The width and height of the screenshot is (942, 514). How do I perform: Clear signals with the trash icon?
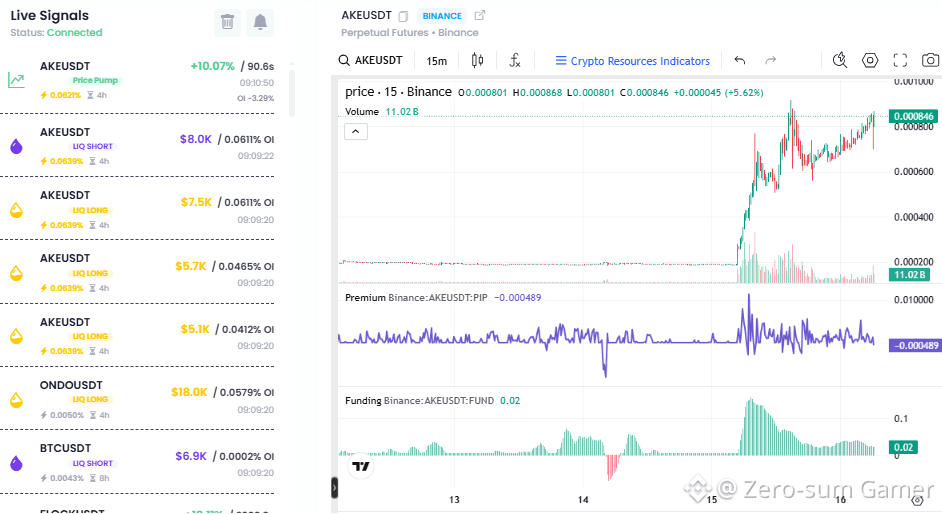227,22
